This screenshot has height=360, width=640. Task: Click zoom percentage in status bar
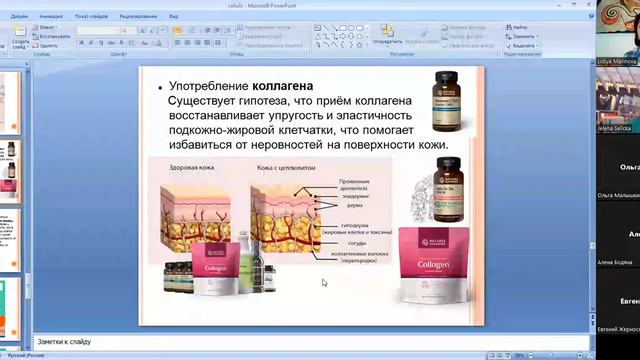(x=520, y=356)
